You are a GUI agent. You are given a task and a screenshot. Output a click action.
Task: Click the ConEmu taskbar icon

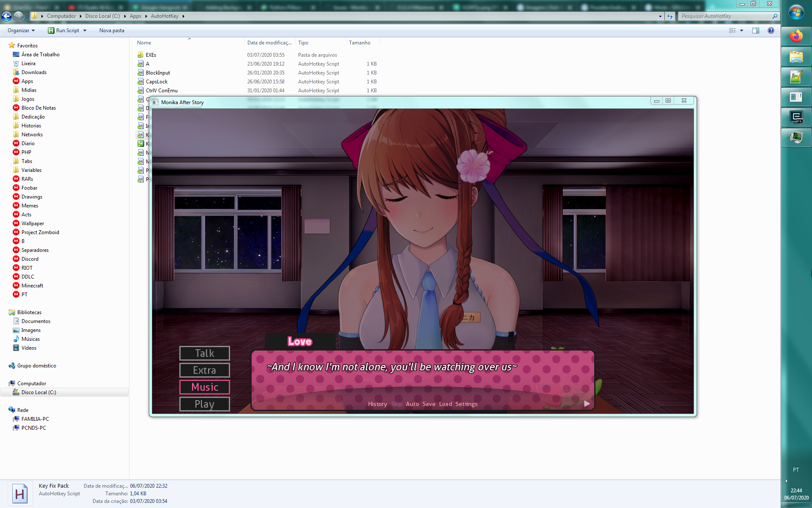click(x=796, y=117)
